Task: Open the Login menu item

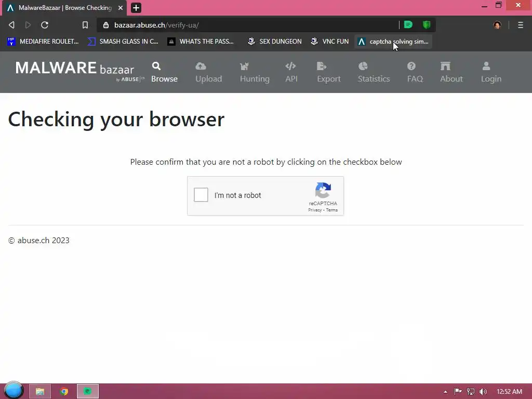Action: [490, 72]
